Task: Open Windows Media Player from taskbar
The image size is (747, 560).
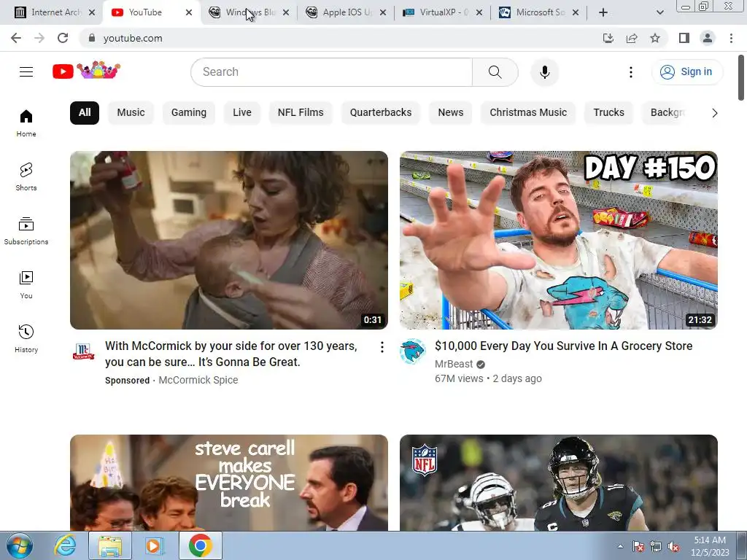Action: click(x=155, y=545)
